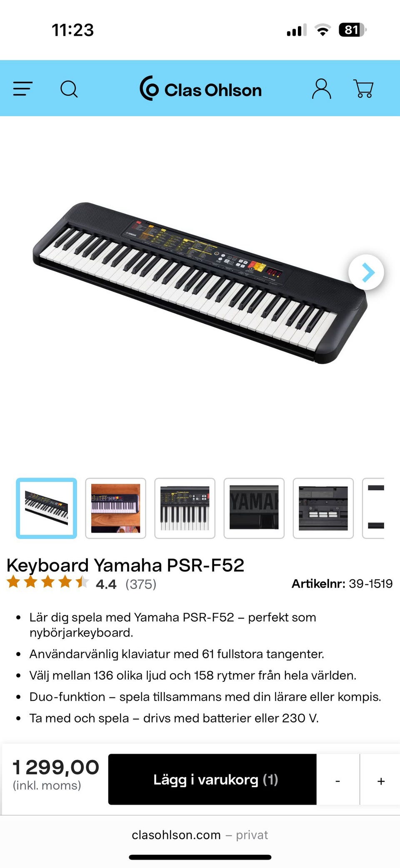
Task: Select the rear connectors thumbnail
Action: [323, 508]
